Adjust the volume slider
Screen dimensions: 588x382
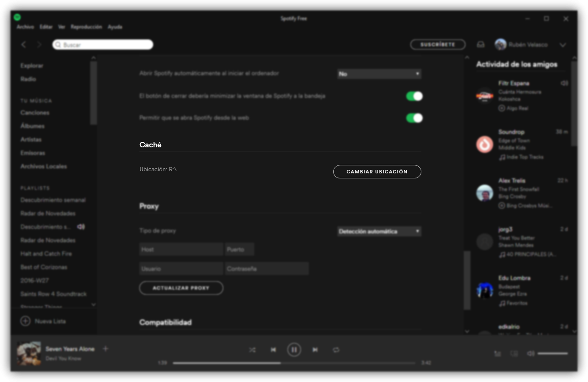pos(552,353)
